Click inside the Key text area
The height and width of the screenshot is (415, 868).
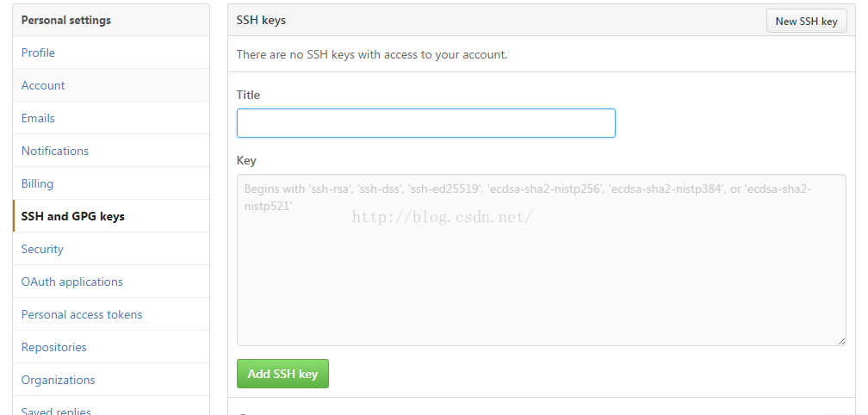tap(541, 276)
